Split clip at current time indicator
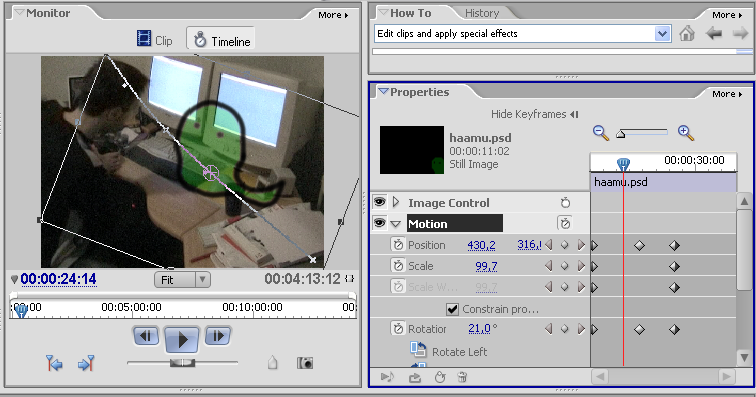The height and width of the screenshot is (397, 756). (x=272, y=362)
